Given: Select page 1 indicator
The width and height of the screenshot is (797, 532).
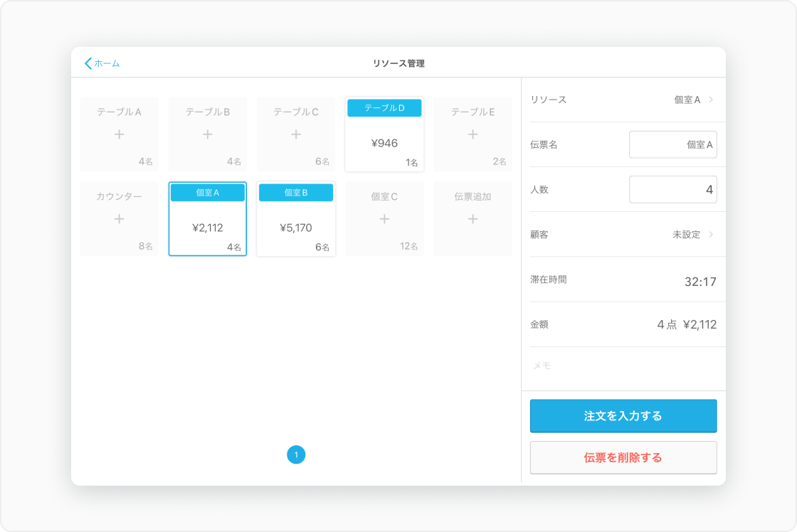Looking at the screenshot, I should tap(296, 454).
